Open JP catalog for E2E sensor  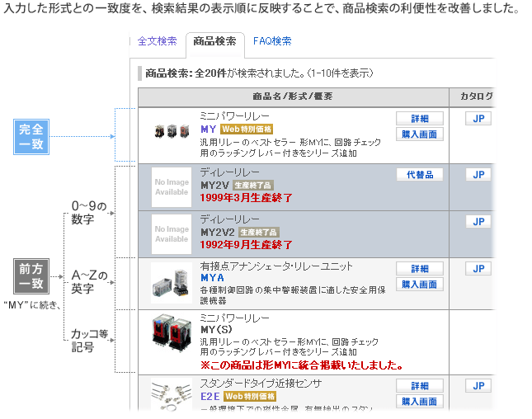pos(478,385)
